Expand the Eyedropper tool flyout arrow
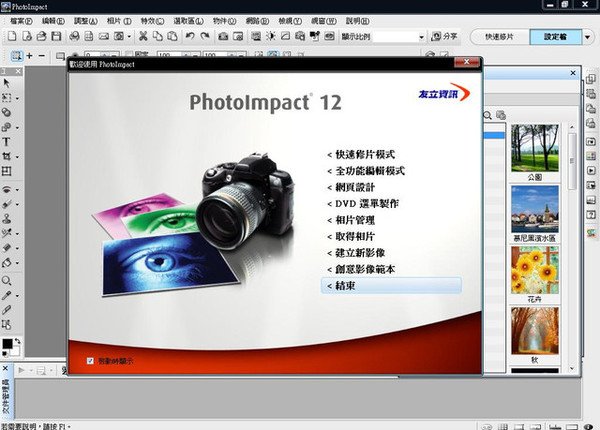The image size is (600, 430). [x=17, y=296]
